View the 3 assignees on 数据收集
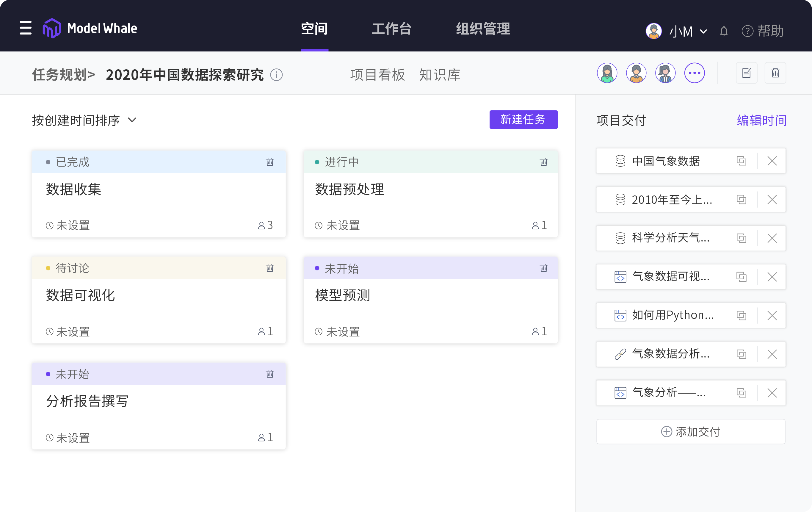The width and height of the screenshot is (812, 512). tap(265, 225)
